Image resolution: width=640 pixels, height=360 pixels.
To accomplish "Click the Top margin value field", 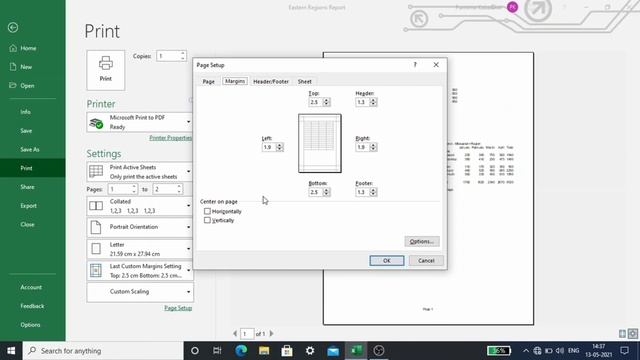I will [316, 102].
